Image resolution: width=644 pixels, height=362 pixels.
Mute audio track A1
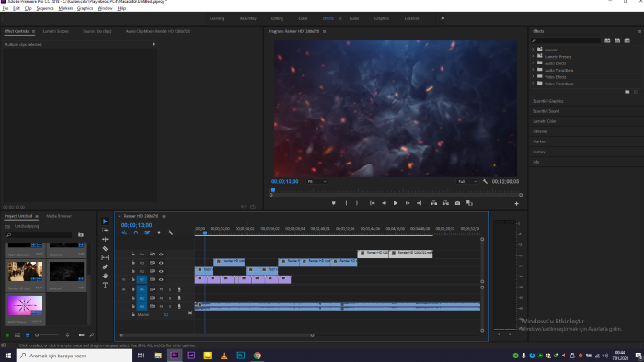pos(161,289)
